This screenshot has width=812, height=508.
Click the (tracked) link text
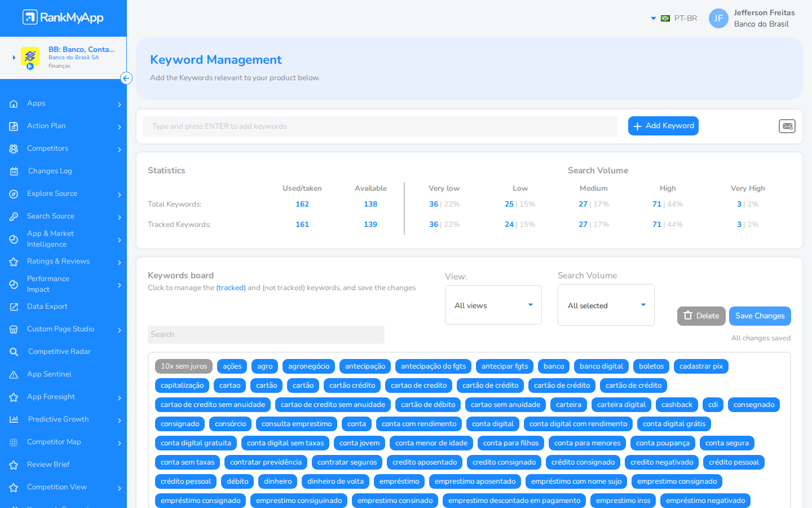pyautogui.click(x=231, y=288)
